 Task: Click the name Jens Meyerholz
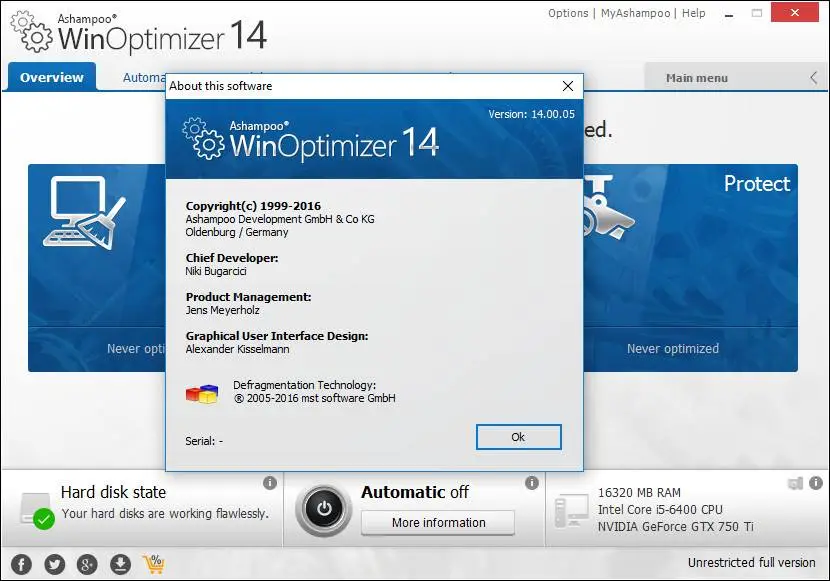point(222,310)
